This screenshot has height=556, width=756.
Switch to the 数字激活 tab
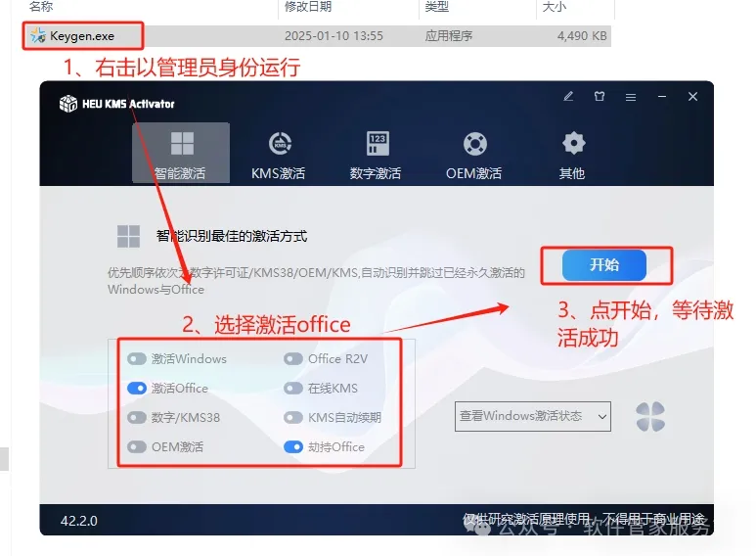[x=376, y=155]
